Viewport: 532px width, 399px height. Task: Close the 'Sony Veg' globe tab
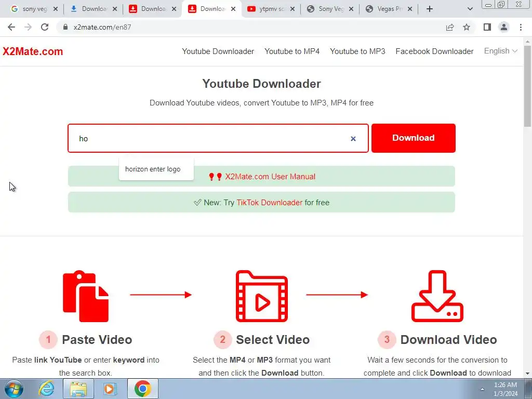(351, 9)
